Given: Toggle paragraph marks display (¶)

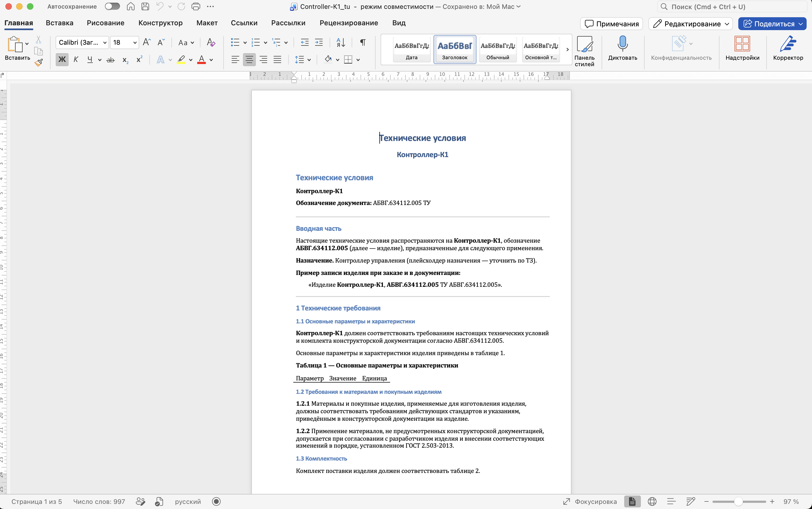Looking at the screenshot, I should coord(363,43).
